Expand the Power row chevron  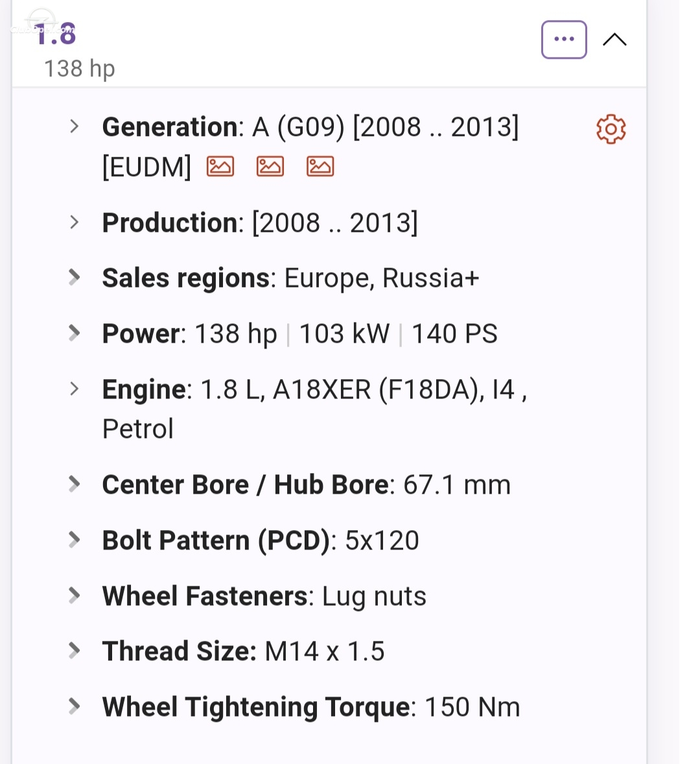[x=74, y=333]
